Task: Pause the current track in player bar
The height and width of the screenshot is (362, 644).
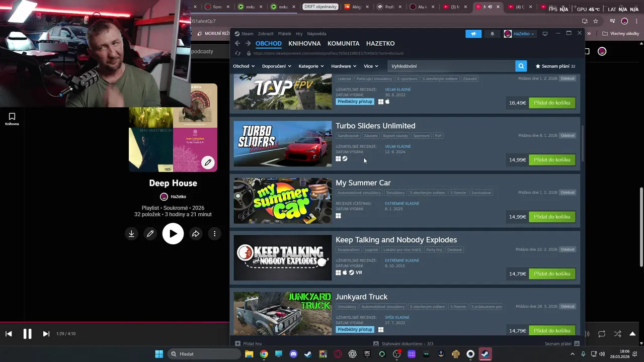Action: point(27,334)
